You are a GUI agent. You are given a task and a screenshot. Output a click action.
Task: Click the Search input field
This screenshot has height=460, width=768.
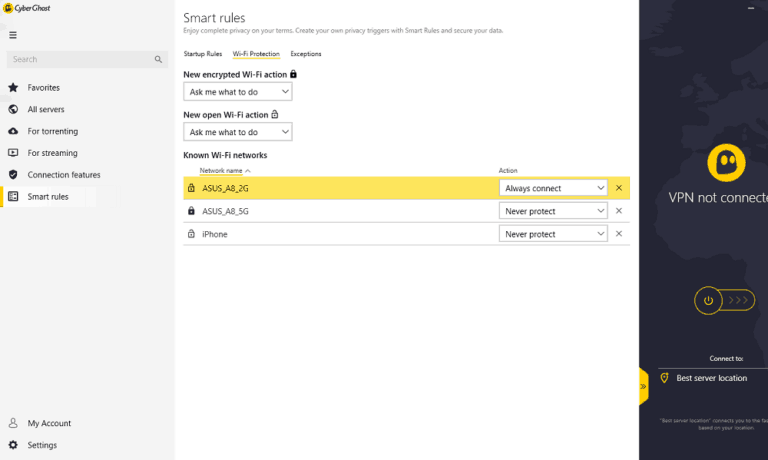[x=80, y=60]
